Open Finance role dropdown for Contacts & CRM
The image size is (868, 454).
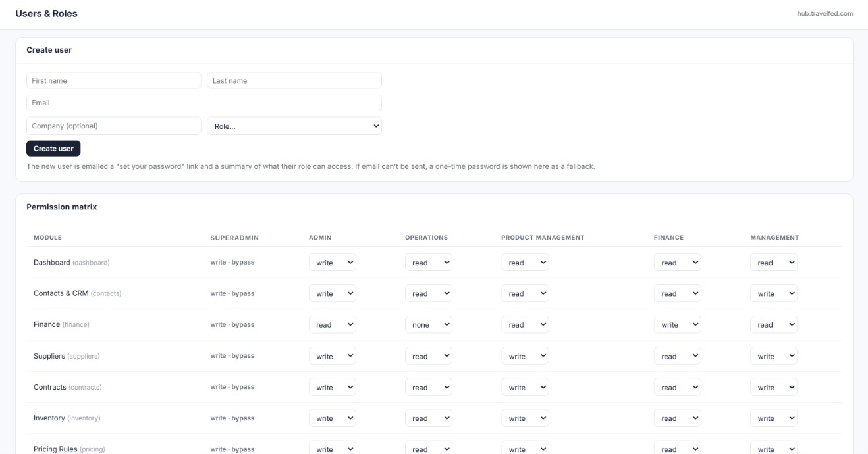click(678, 293)
